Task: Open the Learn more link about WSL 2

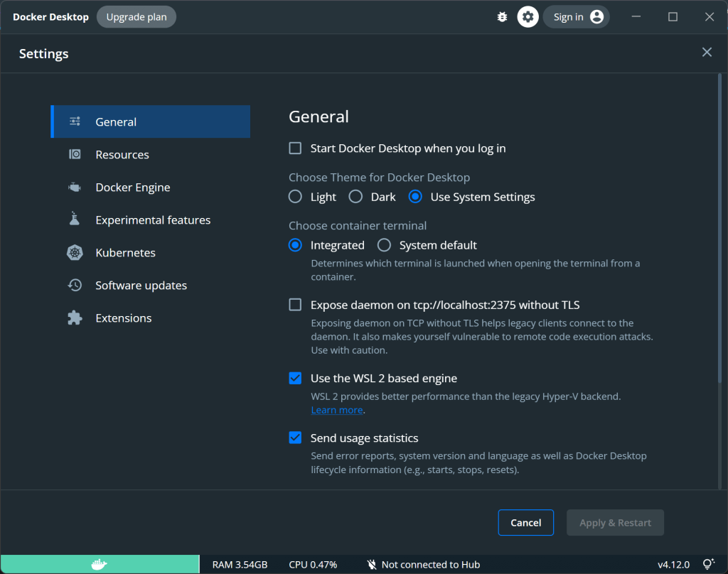Action: (336, 410)
